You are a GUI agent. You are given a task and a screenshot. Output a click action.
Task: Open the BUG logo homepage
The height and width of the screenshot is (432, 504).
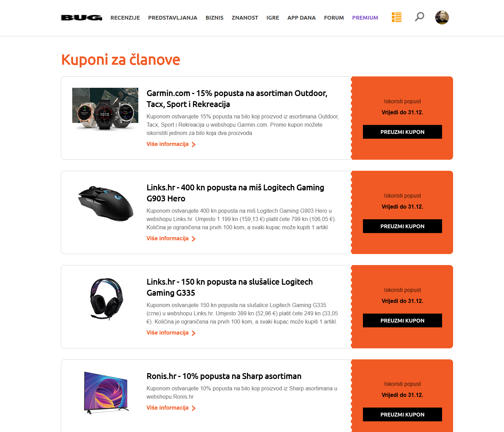point(82,18)
